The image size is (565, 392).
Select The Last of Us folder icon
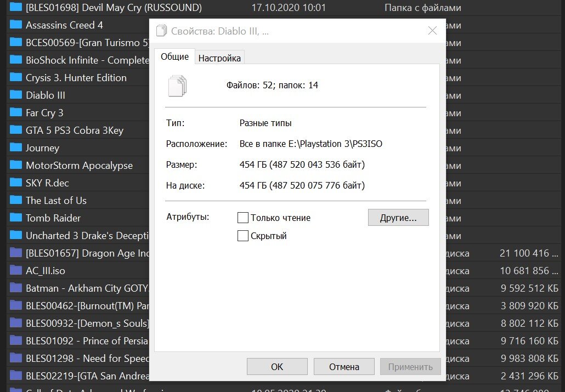(15, 200)
